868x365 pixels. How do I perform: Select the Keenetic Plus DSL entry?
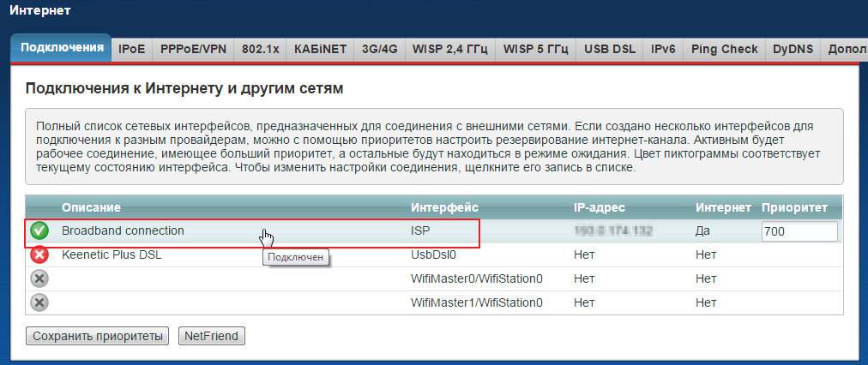click(x=112, y=255)
